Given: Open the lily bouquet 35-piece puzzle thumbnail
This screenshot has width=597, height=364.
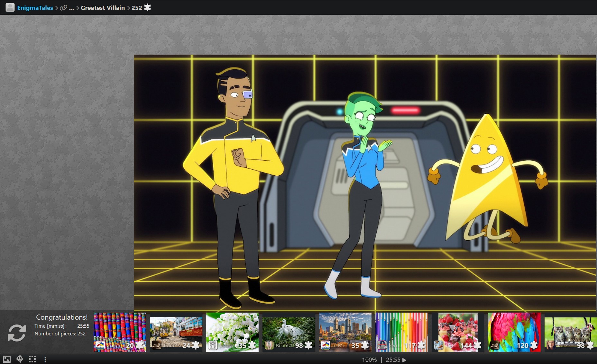Looking at the screenshot, I should tap(232, 332).
